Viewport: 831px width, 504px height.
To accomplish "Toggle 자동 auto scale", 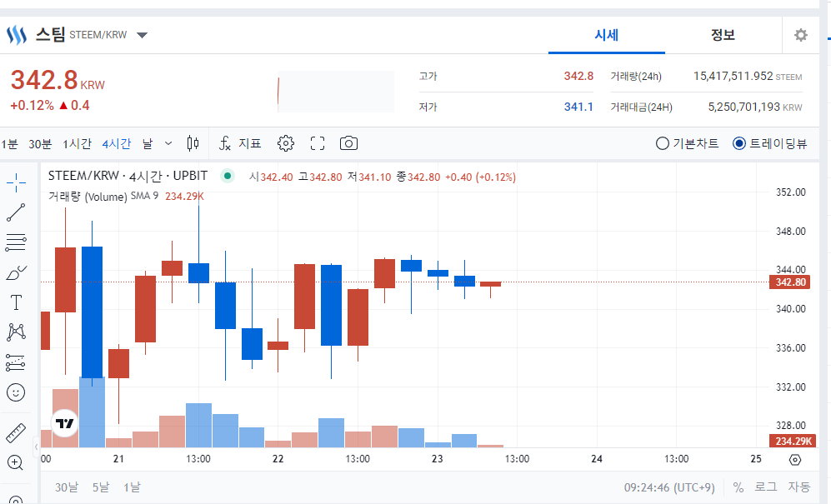I will [799, 487].
